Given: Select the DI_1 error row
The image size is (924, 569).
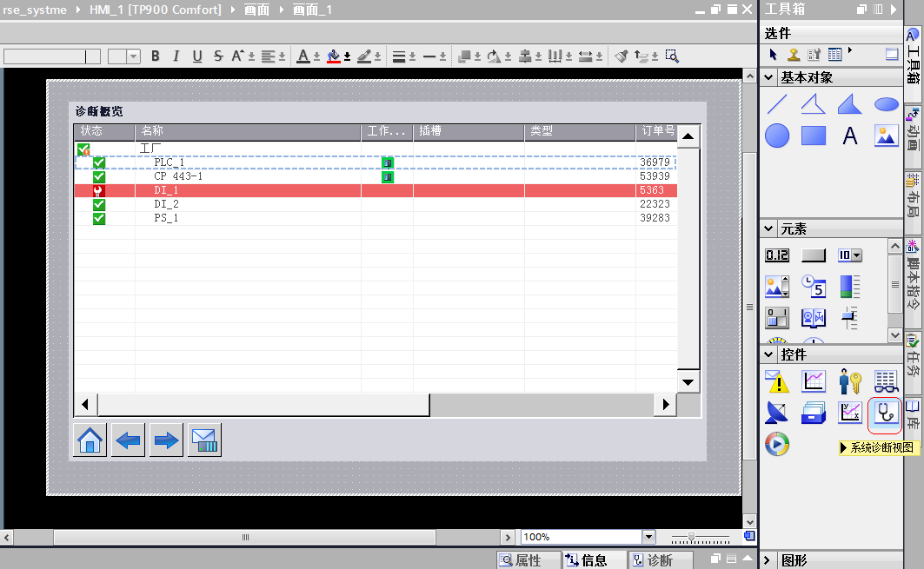Looking at the screenshot, I should coord(376,190).
